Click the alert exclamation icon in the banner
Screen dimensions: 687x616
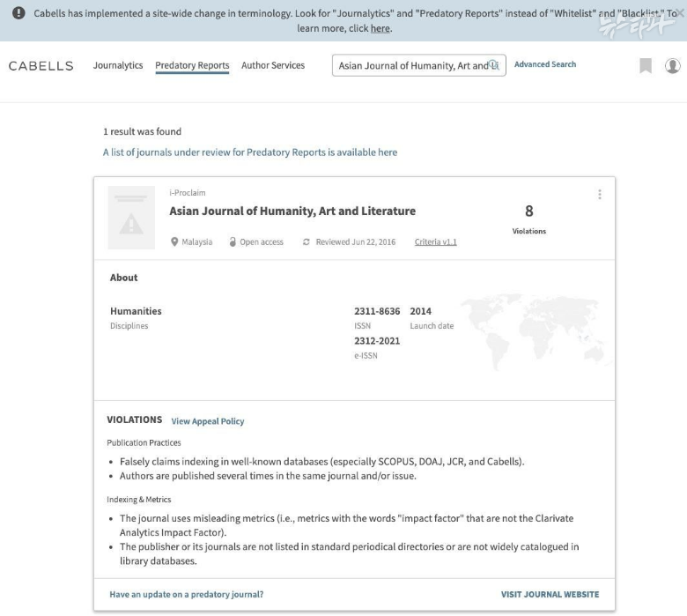pos(18,13)
